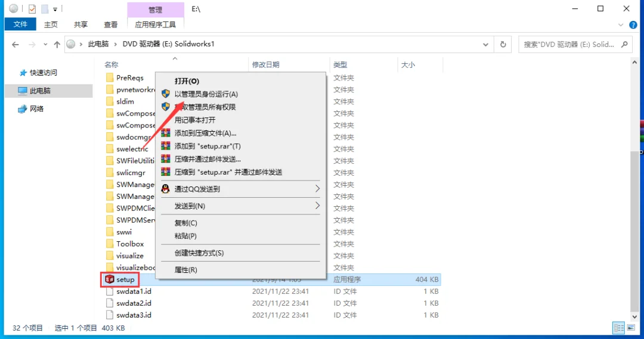Click 此电脑 in the address breadcrumb

click(x=98, y=44)
